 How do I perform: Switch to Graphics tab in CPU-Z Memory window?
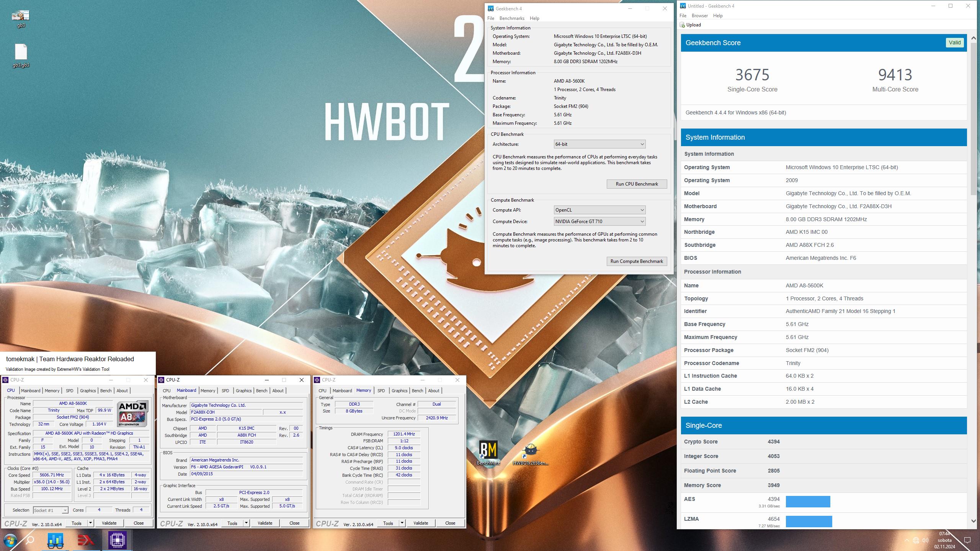point(400,391)
